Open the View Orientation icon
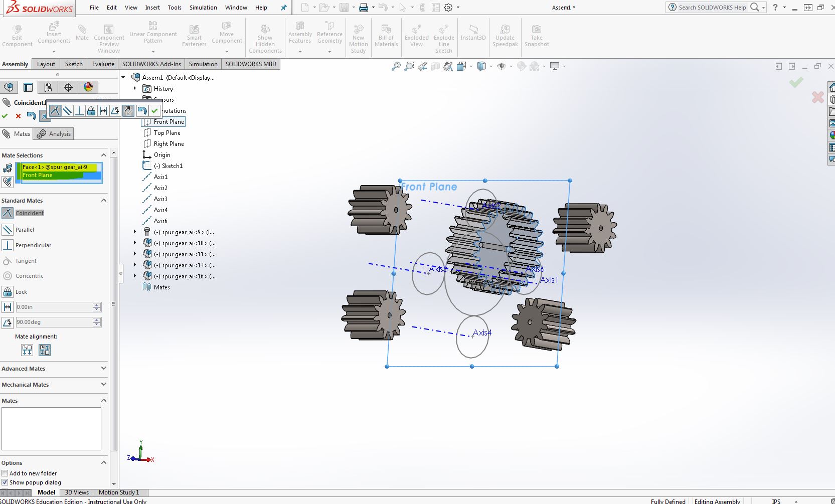 [x=461, y=66]
